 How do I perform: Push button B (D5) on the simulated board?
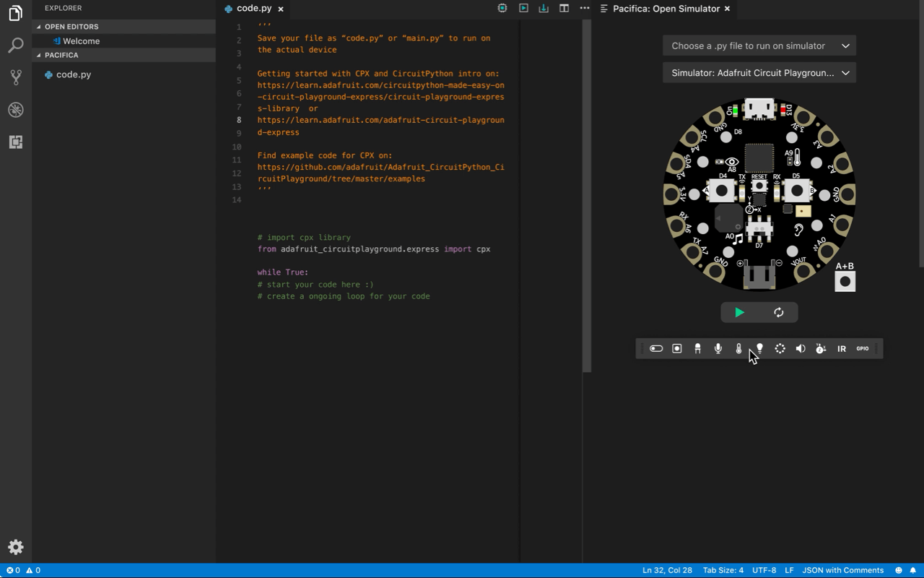796,191
